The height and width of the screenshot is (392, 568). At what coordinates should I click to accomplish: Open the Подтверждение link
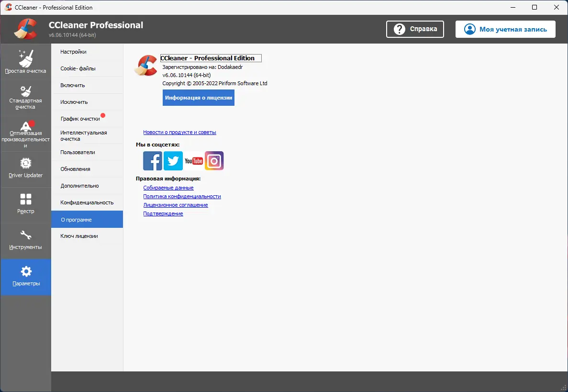point(163,214)
